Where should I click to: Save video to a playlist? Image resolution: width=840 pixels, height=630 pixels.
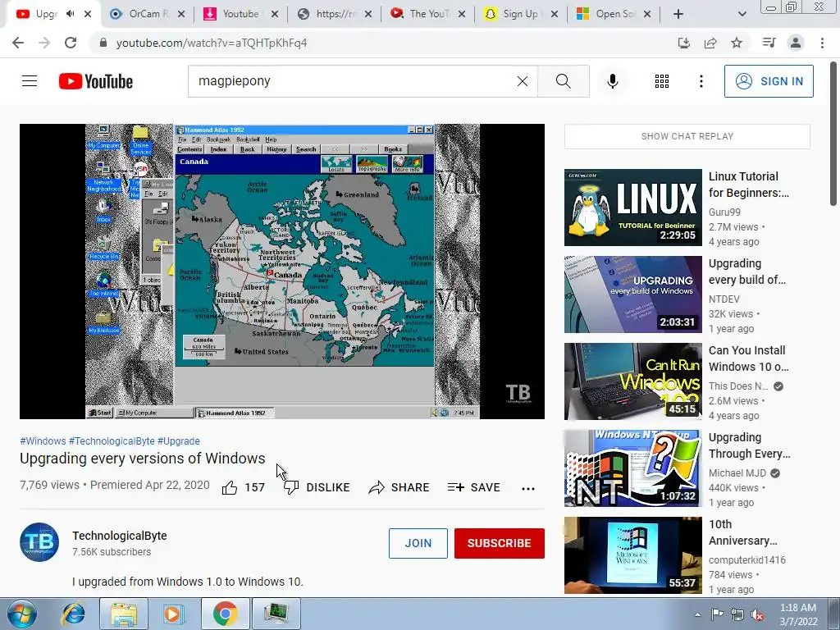474,487
